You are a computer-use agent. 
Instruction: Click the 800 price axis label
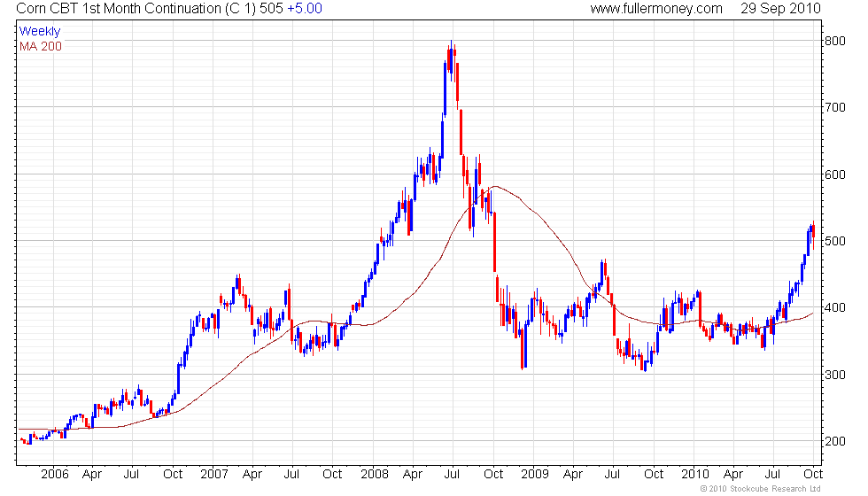834,41
